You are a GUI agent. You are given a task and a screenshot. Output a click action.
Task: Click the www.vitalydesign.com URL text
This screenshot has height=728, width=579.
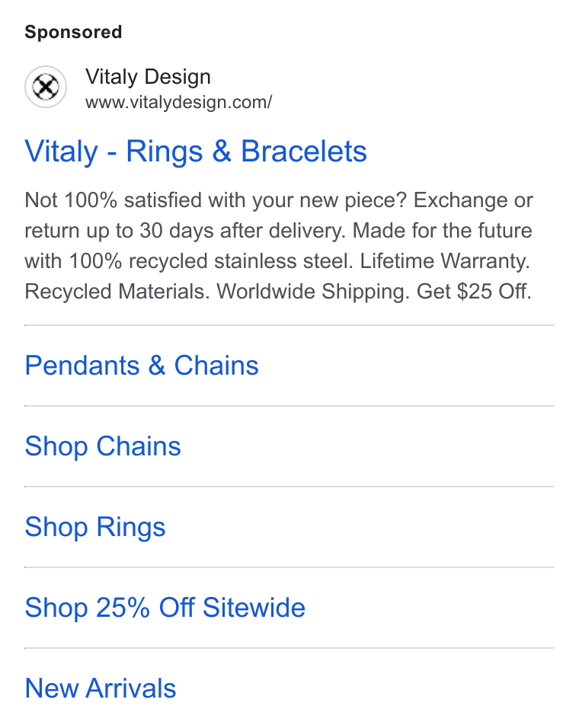click(x=179, y=102)
